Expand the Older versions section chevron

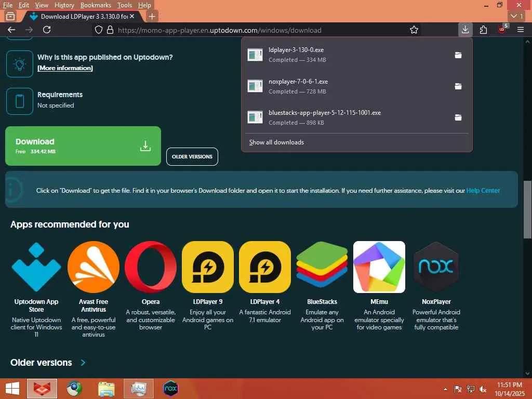pos(83,362)
